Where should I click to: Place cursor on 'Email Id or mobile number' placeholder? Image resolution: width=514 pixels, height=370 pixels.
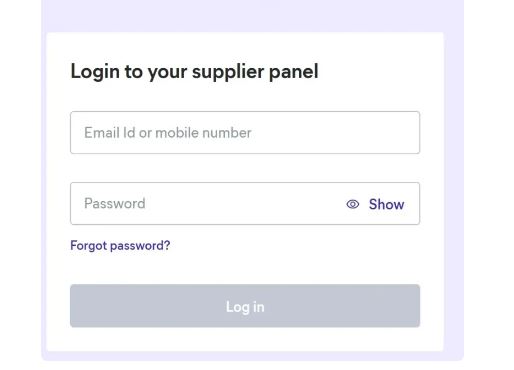point(168,133)
